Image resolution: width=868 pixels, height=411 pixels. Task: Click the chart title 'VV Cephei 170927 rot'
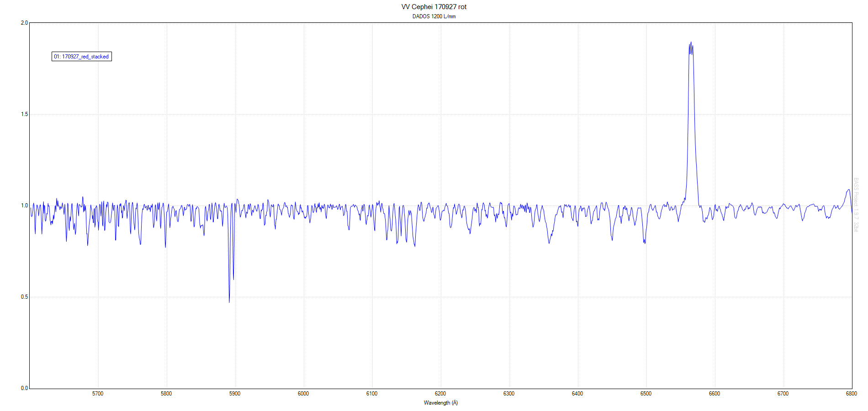coord(434,7)
